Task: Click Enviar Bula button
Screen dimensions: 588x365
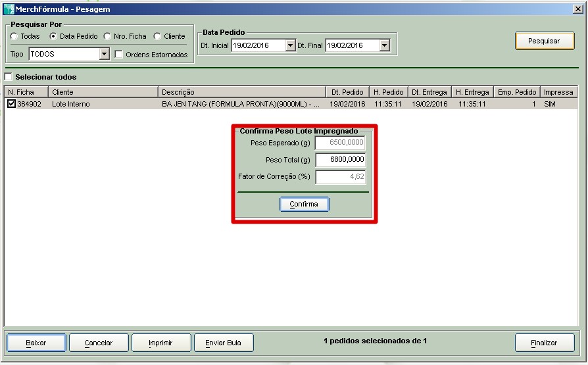Action: (x=224, y=343)
